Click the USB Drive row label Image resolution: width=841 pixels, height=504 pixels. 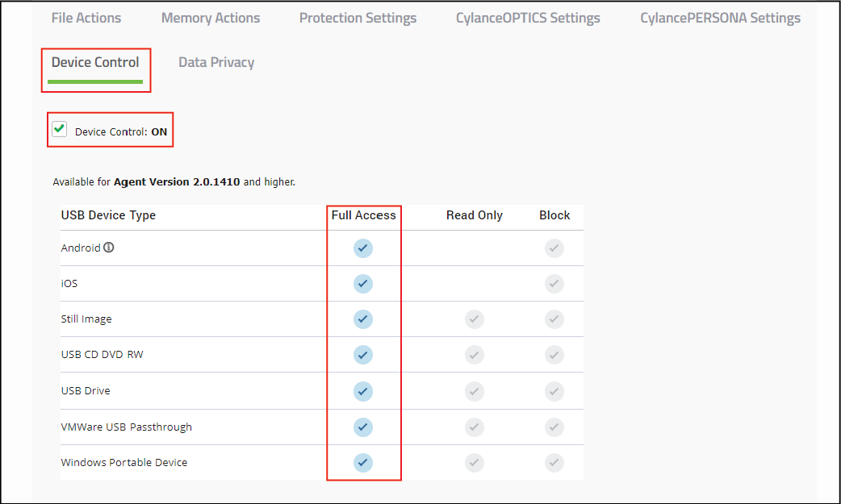click(x=86, y=391)
